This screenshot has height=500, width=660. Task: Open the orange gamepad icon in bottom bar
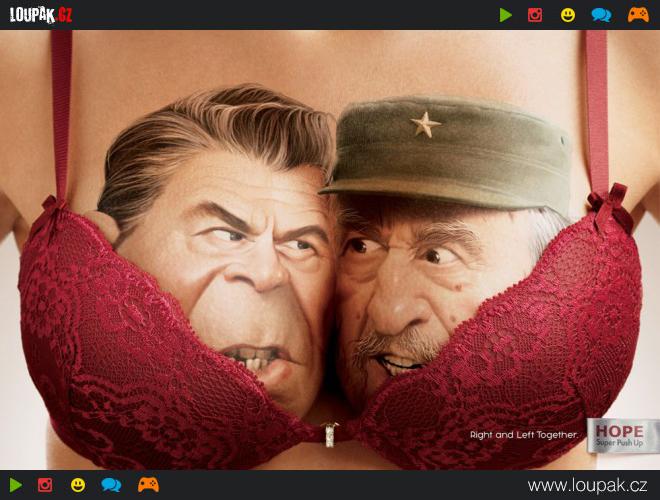(x=148, y=485)
